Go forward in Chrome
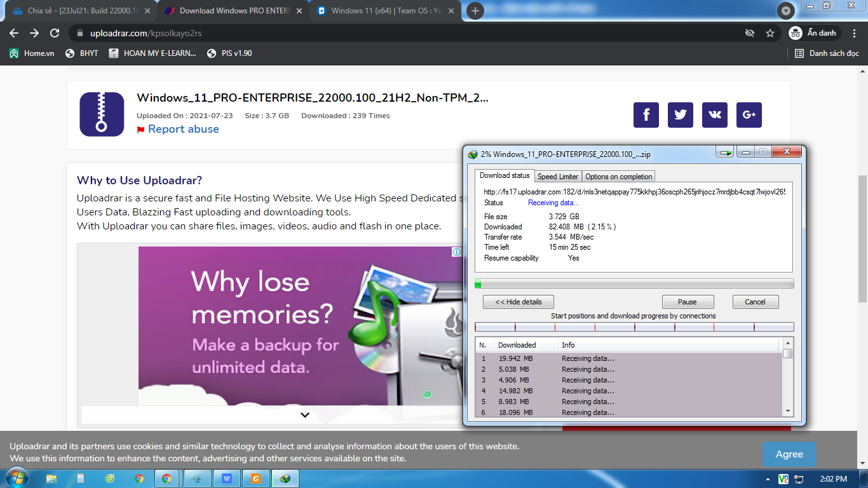Image resolution: width=868 pixels, height=488 pixels. pos(34,33)
